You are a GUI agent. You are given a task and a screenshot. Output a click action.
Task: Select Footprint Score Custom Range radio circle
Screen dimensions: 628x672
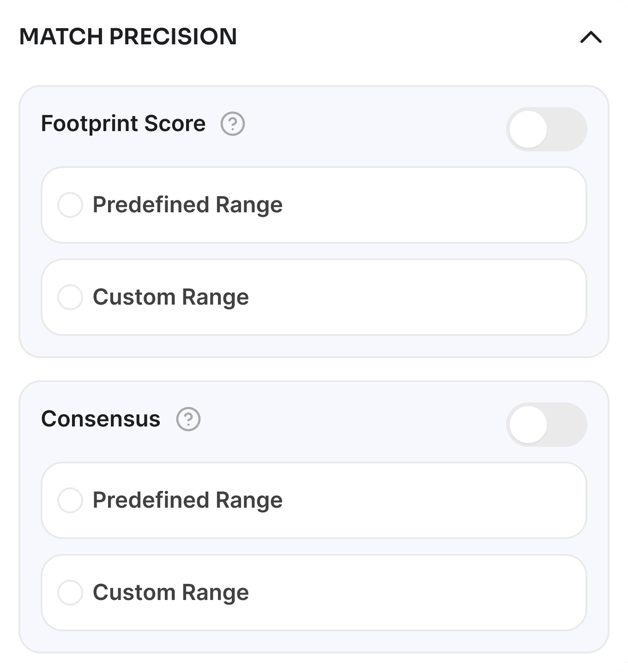point(70,297)
